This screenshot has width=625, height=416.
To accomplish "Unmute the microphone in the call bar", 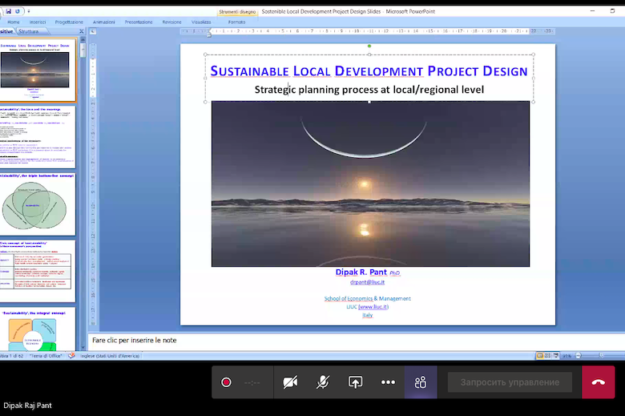I will (x=323, y=382).
